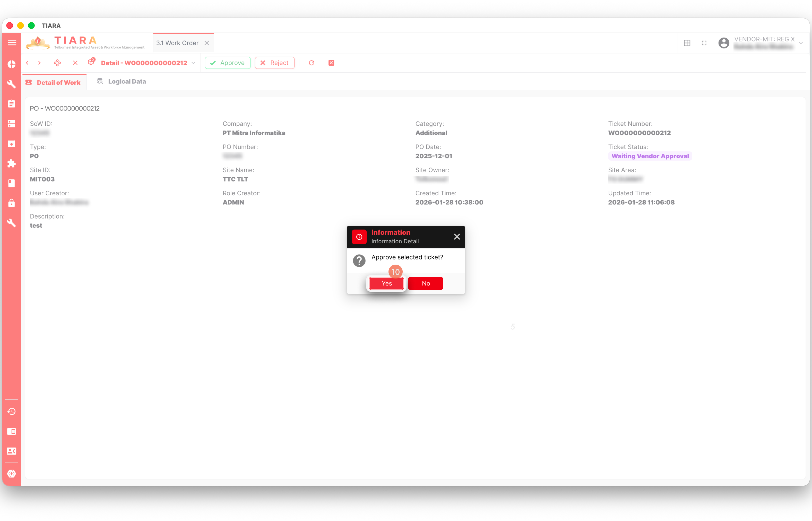Confirm approval with Yes button
This screenshot has width=812, height=521.
[386, 283]
